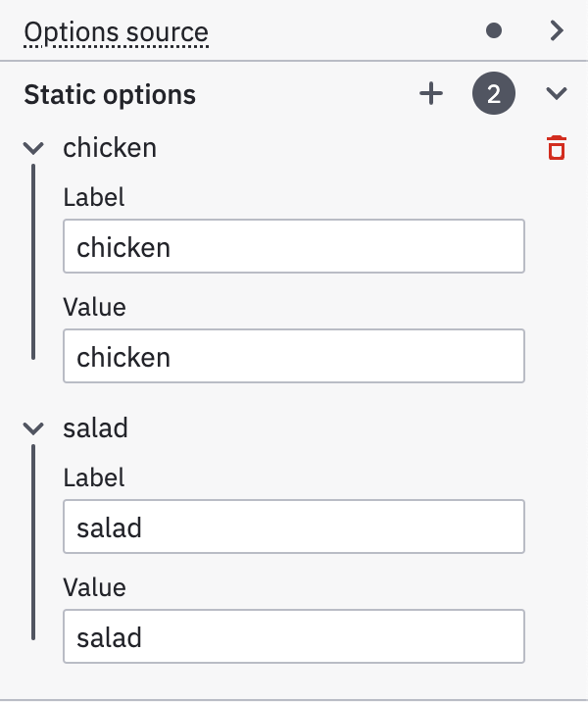Focus the chicken Label input field
Image resolution: width=588 pixels, height=702 pixels.
click(x=294, y=246)
